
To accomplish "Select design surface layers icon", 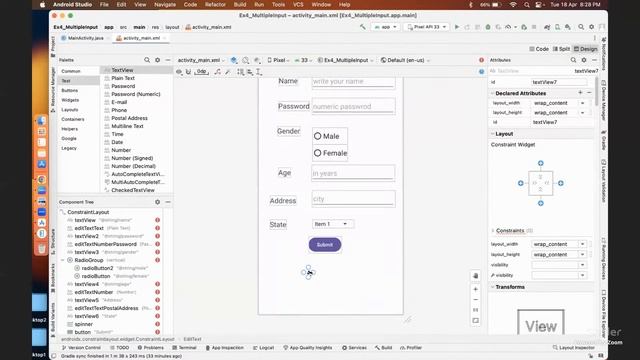I will (234, 60).
